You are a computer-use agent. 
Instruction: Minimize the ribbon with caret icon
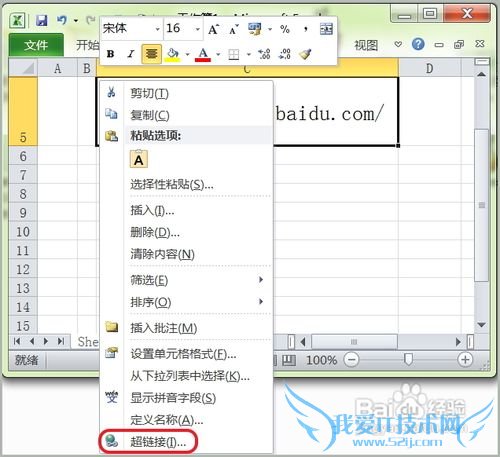coord(398,44)
